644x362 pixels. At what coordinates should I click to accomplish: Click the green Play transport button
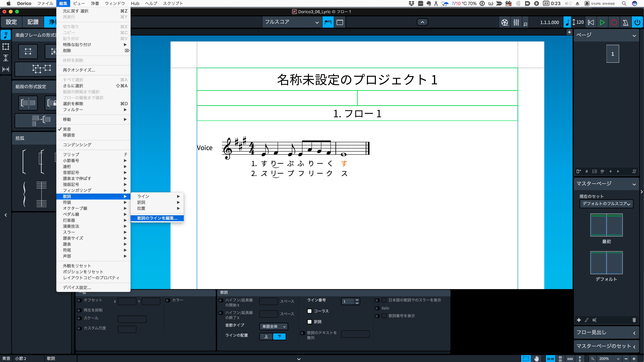pyautogui.click(x=602, y=22)
